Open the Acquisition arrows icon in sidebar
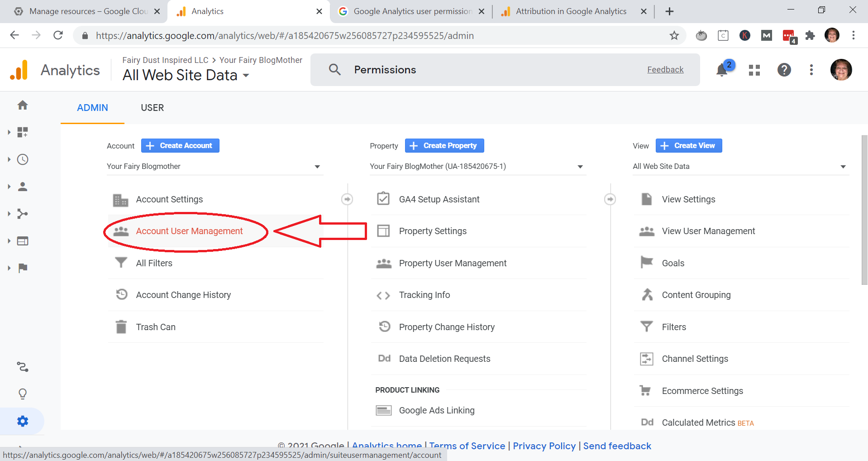This screenshot has width=868, height=461. pos(23,214)
